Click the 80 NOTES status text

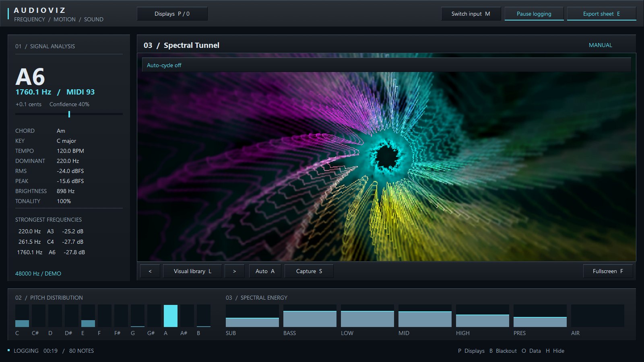pyautogui.click(x=81, y=351)
